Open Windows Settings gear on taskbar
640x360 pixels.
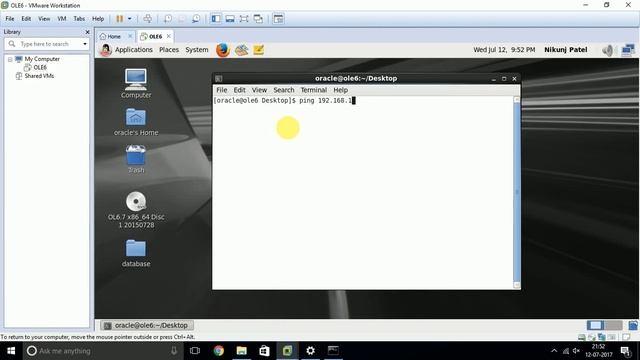point(310,351)
